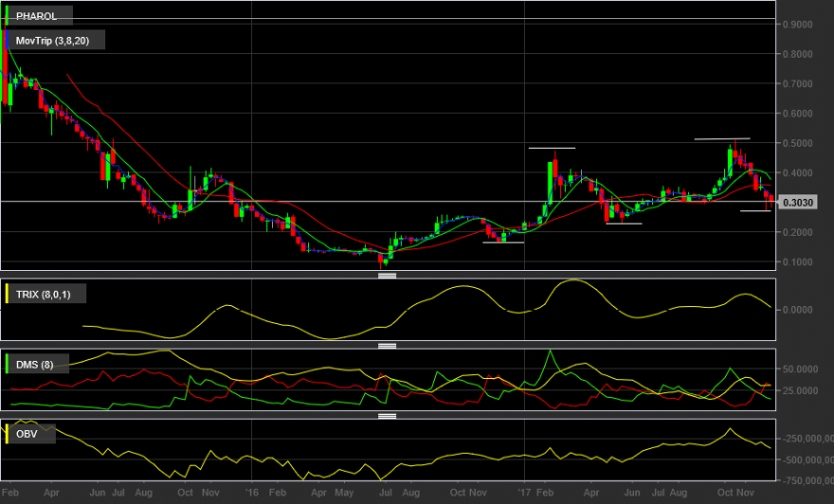834x504 pixels.
Task: Click the 50.0000 level label on DMS axis
Action: (x=801, y=369)
